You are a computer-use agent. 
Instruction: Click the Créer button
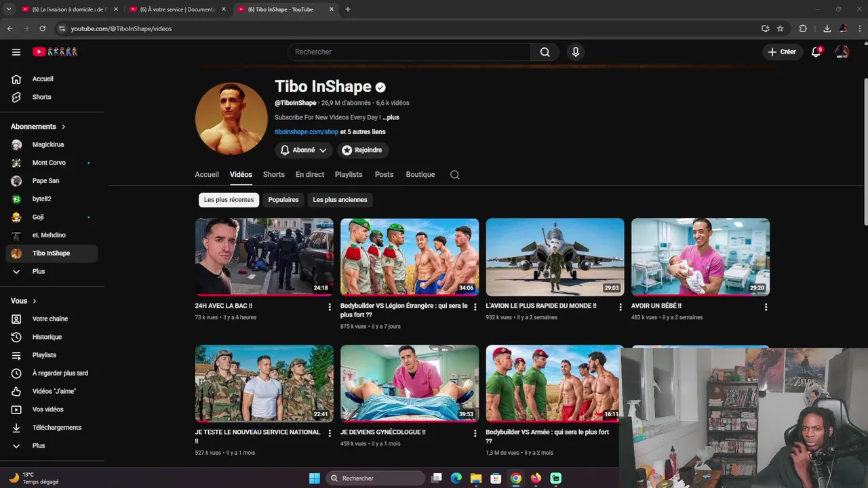(x=782, y=52)
